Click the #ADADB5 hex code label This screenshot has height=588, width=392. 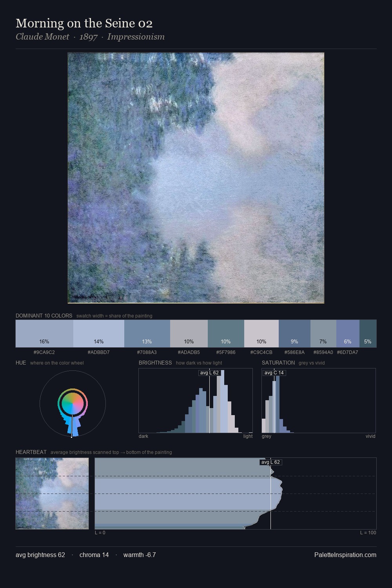point(189,352)
